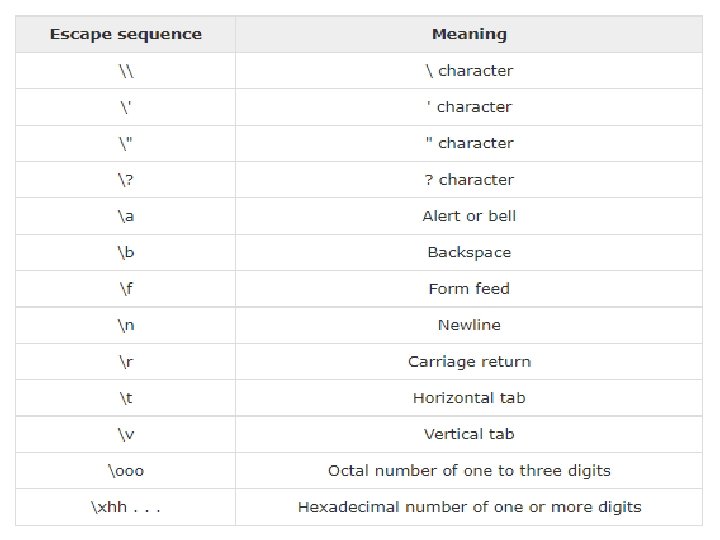
Task: Click the "Form feed" meaning cell
Action: [469, 289]
